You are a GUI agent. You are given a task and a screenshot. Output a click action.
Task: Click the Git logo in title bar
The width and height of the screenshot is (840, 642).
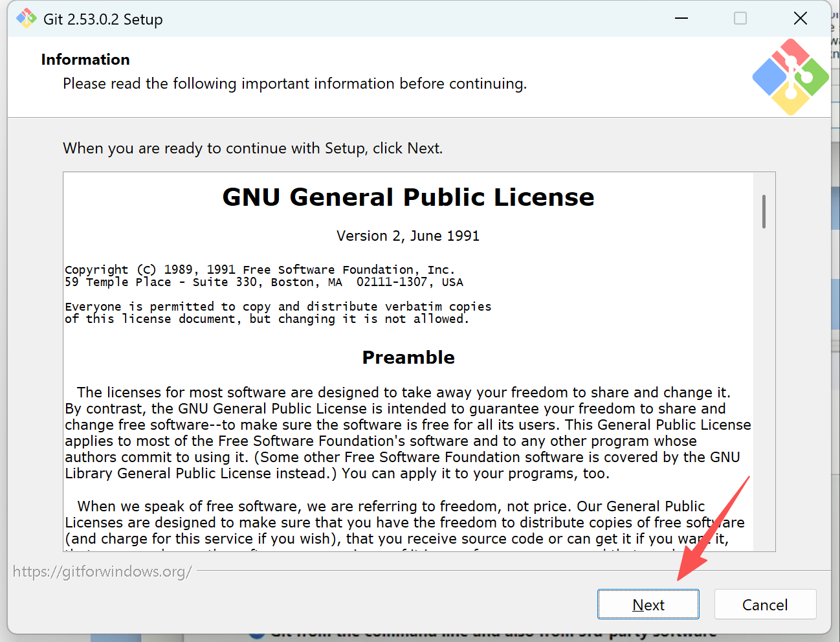27,18
